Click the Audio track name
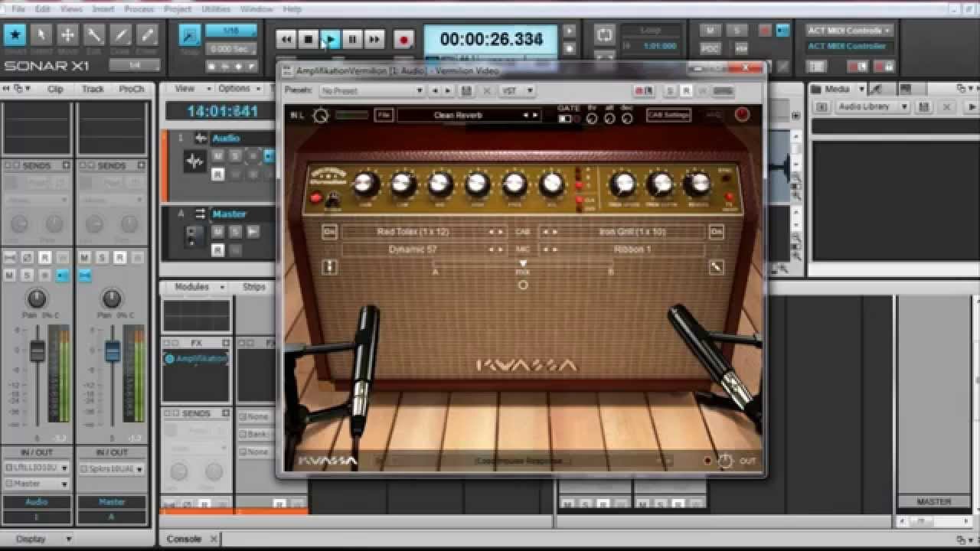The width and height of the screenshot is (980, 551). 227,139
